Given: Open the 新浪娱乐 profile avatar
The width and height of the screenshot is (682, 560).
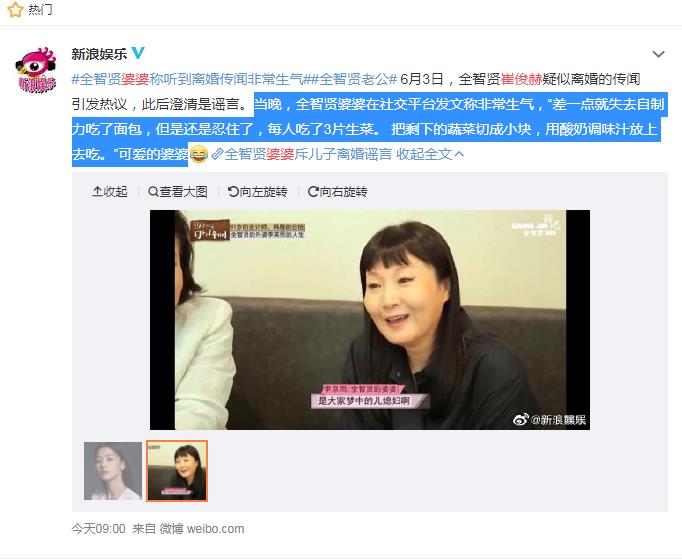Looking at the screenshot, I should tap(36, 70).
